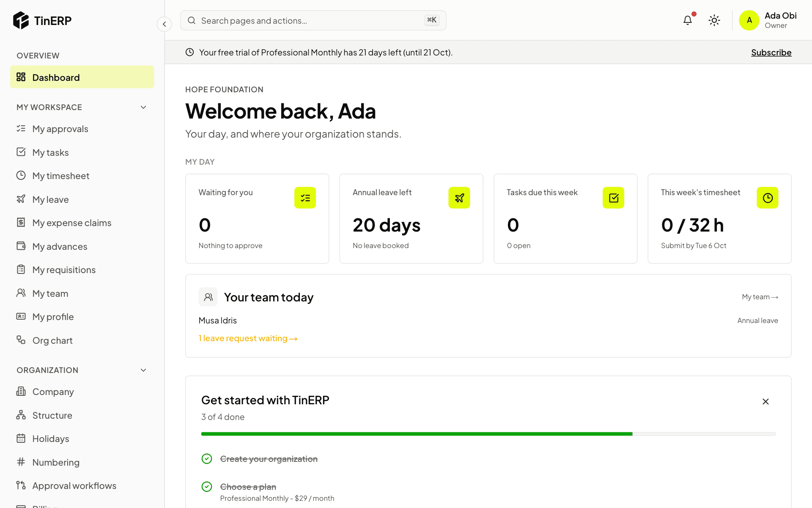The height and width of the screenshot is (508, 812).
Task: Click the ⌘K shortcut badge
Action: (432, 20)
